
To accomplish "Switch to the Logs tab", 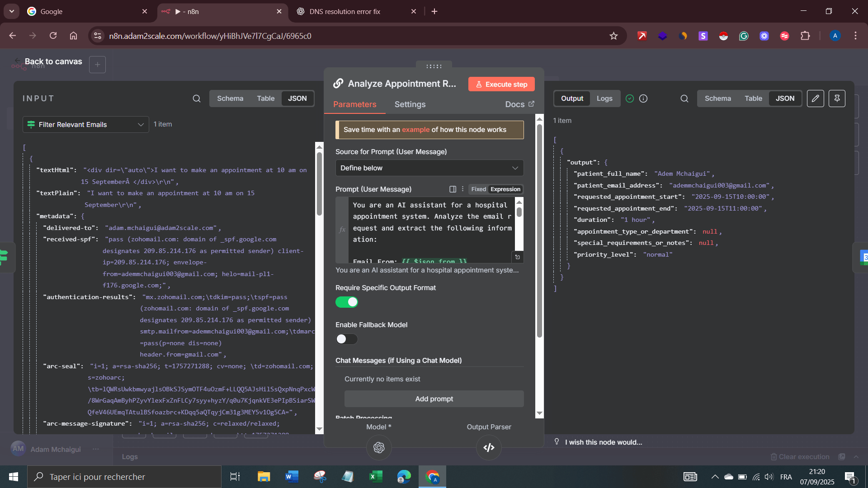I will click(604, 99).
